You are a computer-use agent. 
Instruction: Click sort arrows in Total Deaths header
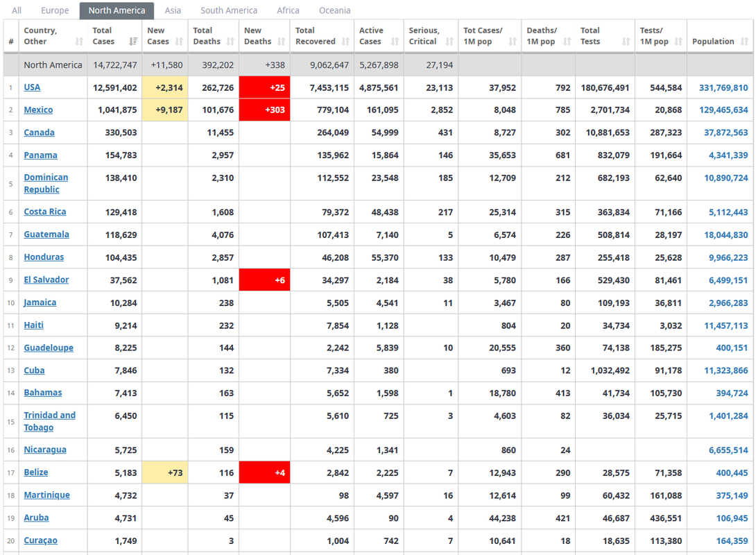tap(230, 42)
